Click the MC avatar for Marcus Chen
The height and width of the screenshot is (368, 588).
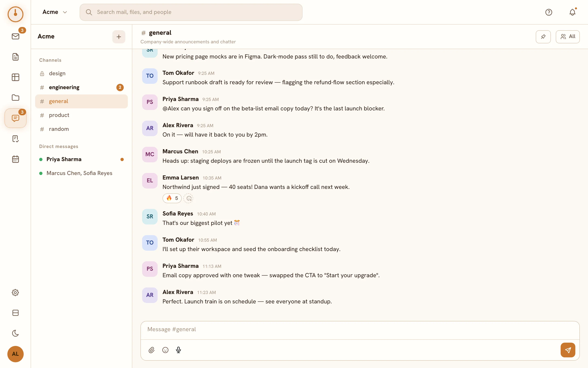tap(150, 155)
